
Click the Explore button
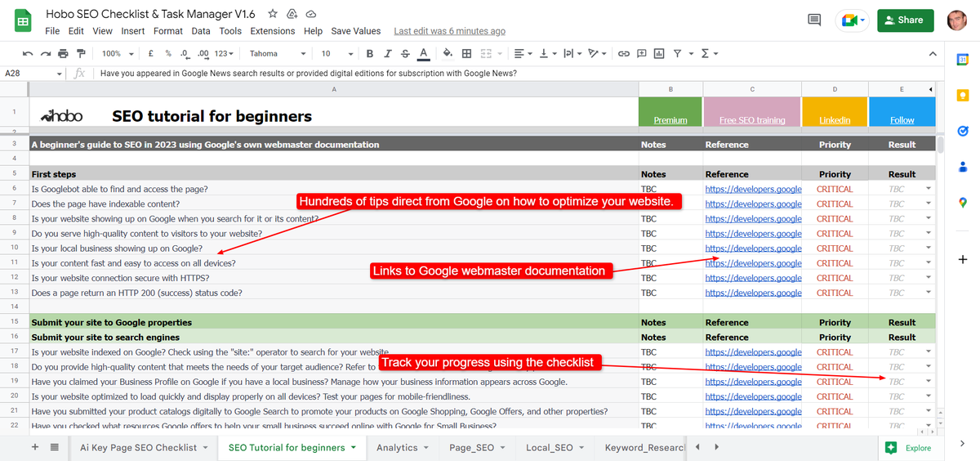(908, 447)
